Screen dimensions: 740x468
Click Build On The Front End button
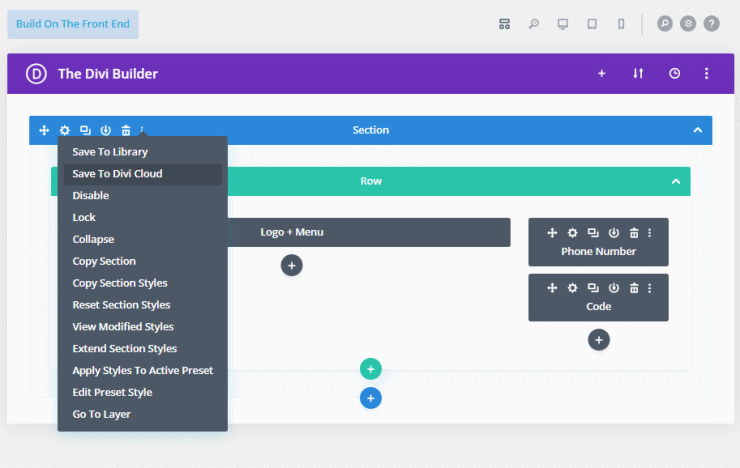[73, 24]
